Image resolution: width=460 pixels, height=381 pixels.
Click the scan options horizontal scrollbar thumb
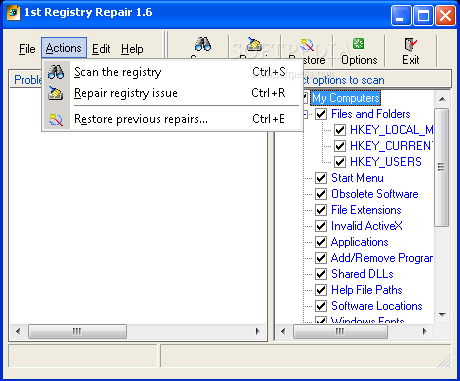click(340, 331)
